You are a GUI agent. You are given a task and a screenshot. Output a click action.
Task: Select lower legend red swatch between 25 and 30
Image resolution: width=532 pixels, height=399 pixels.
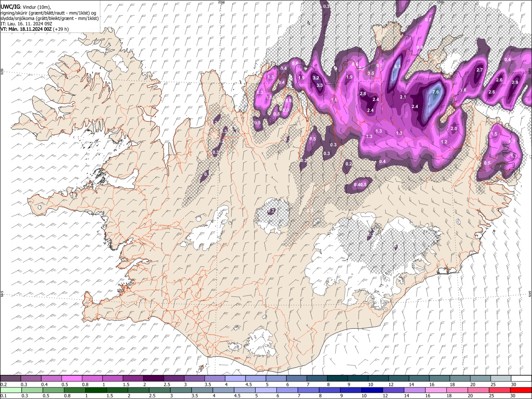coord(500,390)
